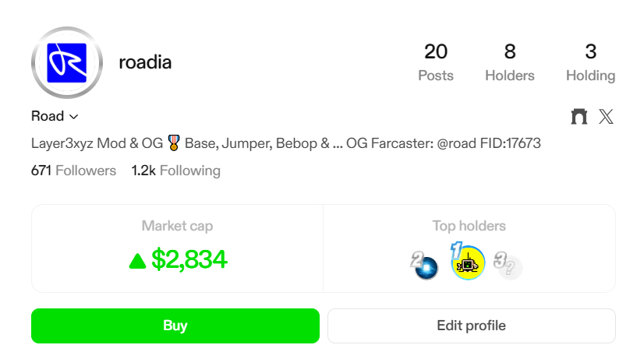Open the X (Twitter) profile icon
This screenshot has height=352, width=644.
pos(606,117)
